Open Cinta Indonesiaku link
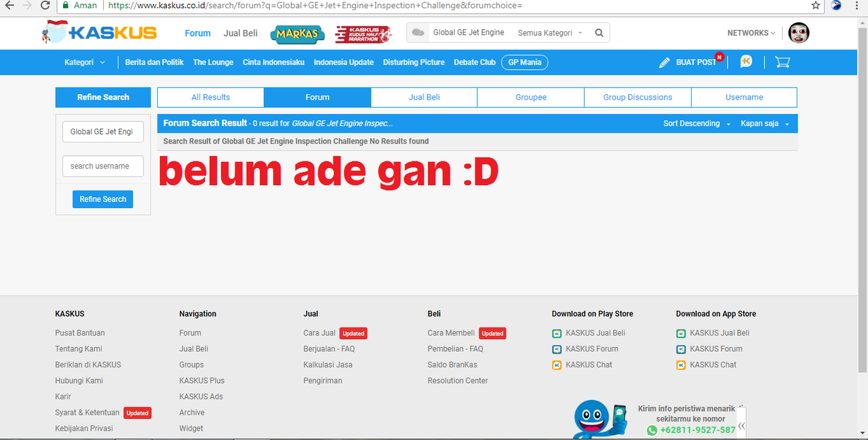The width and height of the screenshot is (868, 440). pos(273,62)
